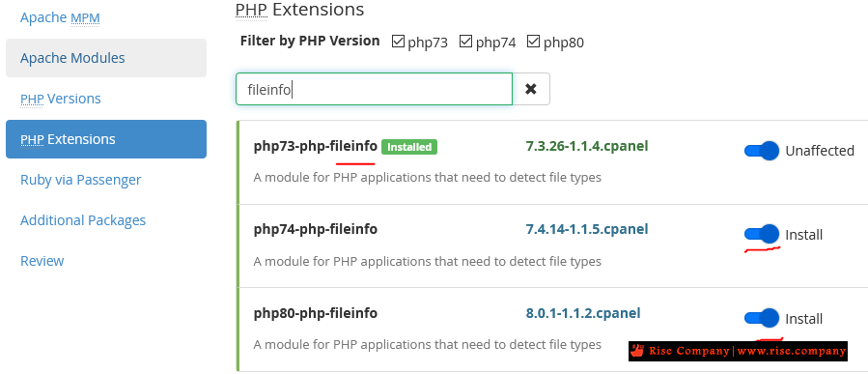This screenshot has height=374, width=868.
Task: Go to the Review step
Action: click(42, 260)
